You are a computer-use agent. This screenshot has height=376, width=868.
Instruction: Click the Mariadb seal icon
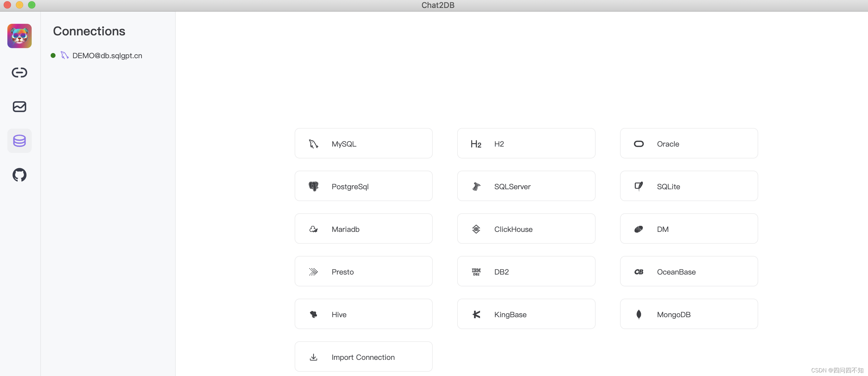click(x=313, y=229)
